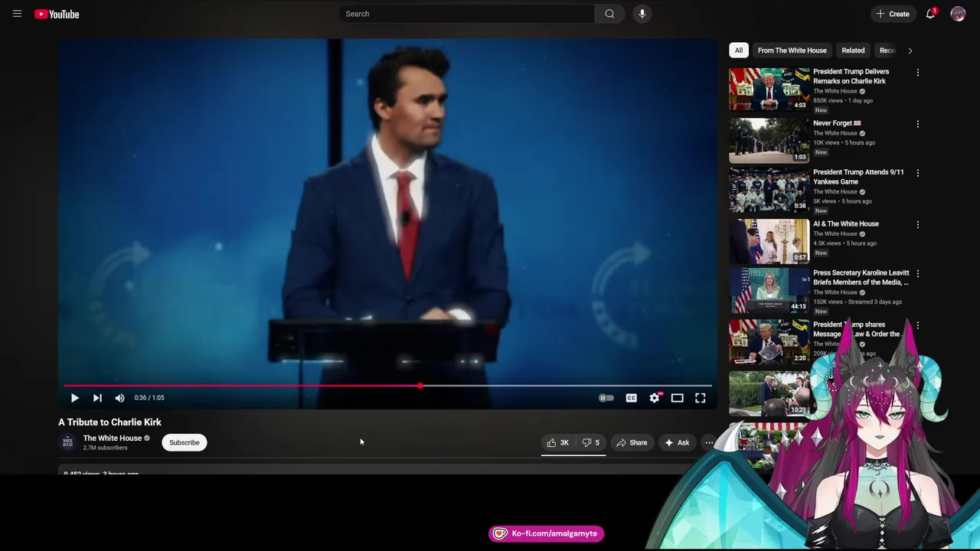
Task: Mute the video volume
Action: 119,398
